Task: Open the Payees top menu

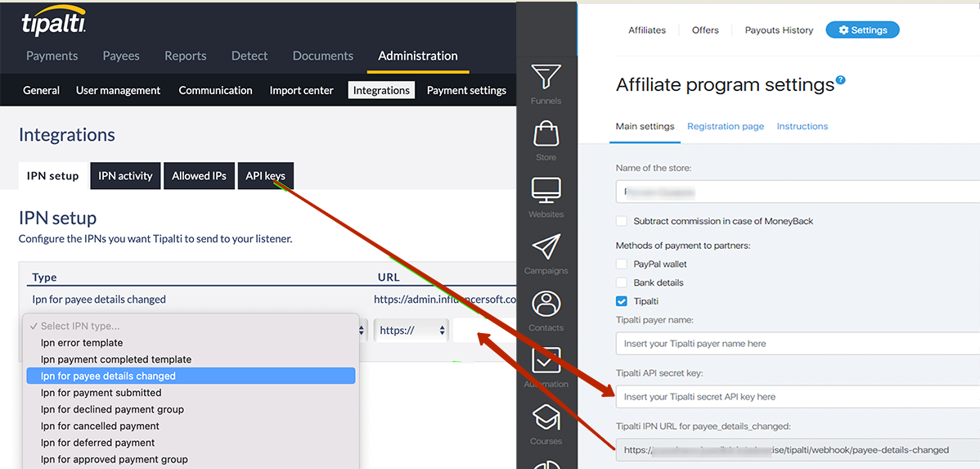Action: tap(121, 56)
